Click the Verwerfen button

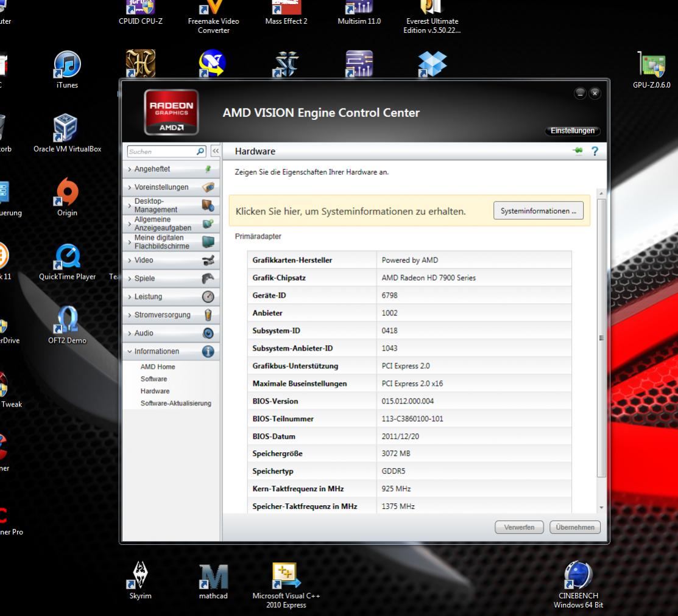519,528
